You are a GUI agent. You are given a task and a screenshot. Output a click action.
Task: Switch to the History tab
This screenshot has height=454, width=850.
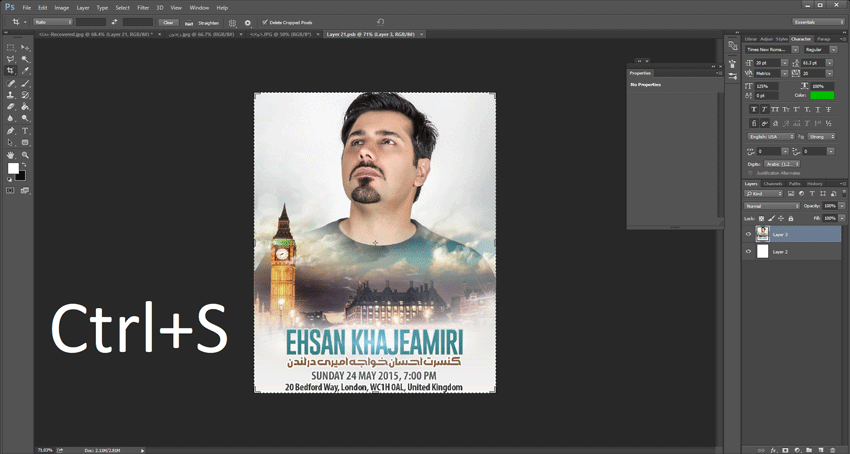point(814,184)
